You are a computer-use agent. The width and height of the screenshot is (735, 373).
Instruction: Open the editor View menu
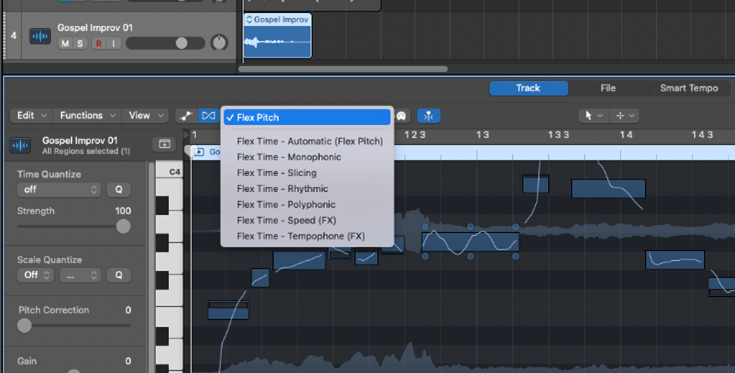tap(146, 115)
